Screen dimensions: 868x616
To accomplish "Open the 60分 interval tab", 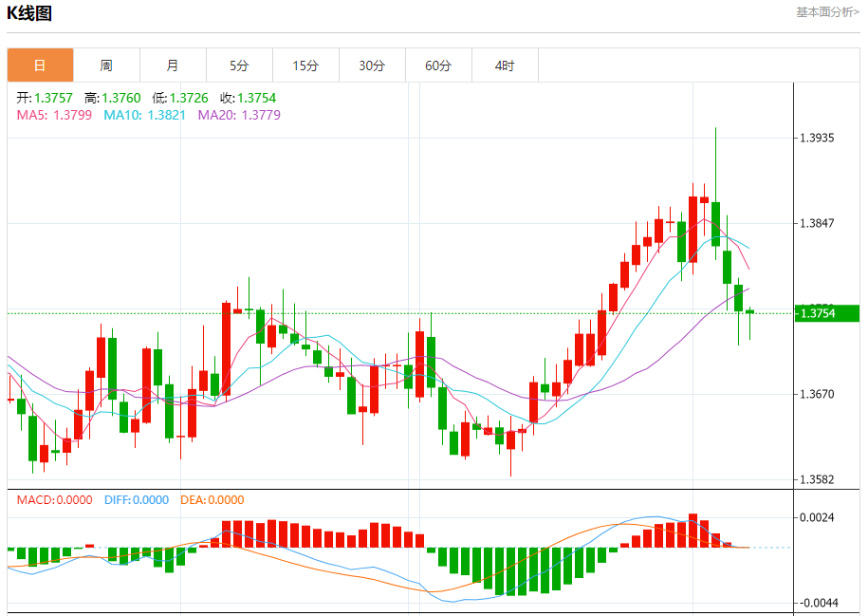I will coord(438,65).
